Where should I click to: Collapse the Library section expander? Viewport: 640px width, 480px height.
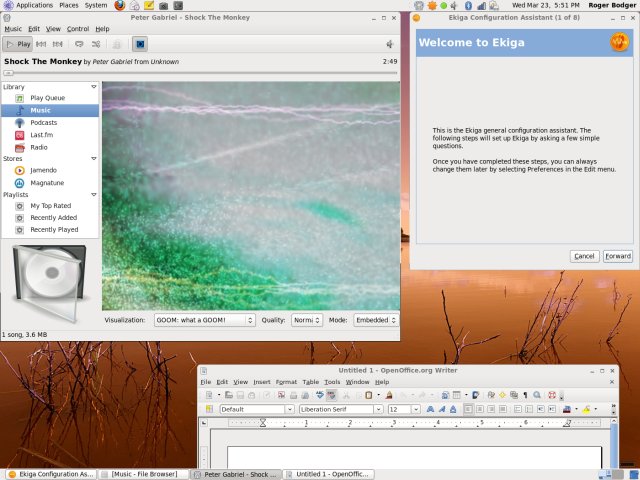pos(94,87)
